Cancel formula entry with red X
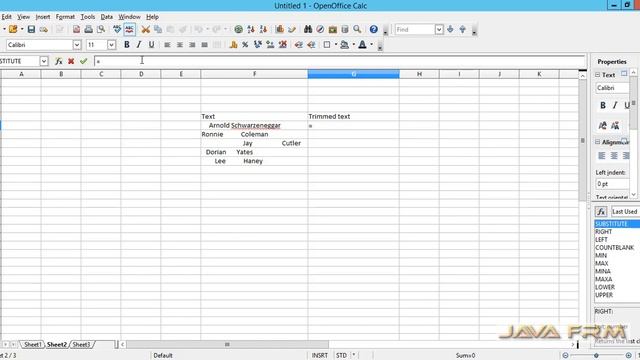640x360 pixels. tap(71, 61)
